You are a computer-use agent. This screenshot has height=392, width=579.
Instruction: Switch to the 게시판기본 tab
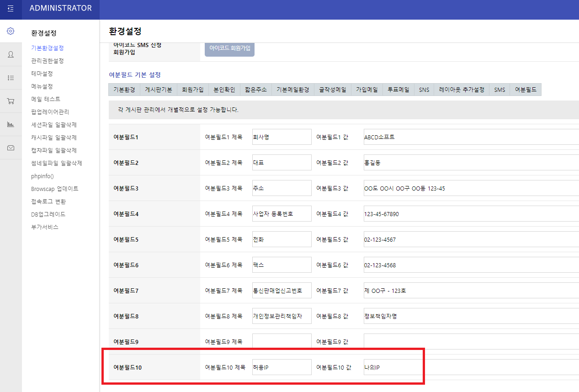tap(158, 90)
